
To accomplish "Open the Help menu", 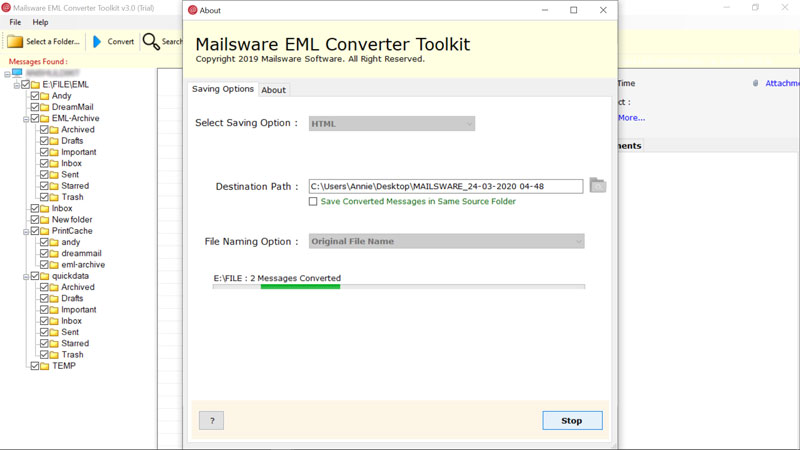I will (40, 22).
